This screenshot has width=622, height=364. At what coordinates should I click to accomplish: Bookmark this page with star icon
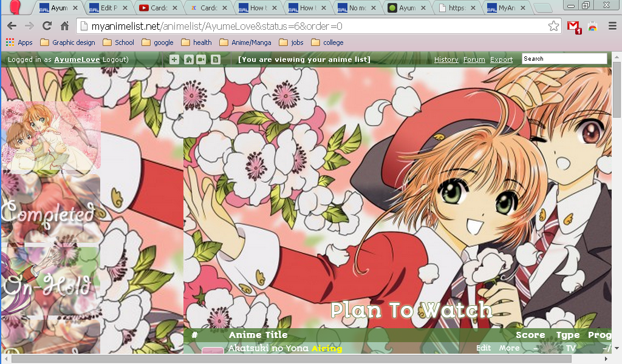[553, 26]
